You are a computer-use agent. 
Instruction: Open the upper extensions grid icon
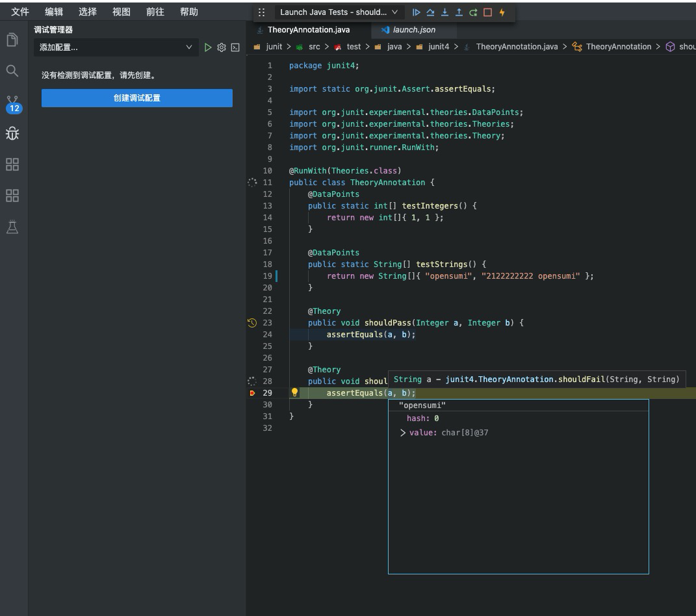[12, 164]
